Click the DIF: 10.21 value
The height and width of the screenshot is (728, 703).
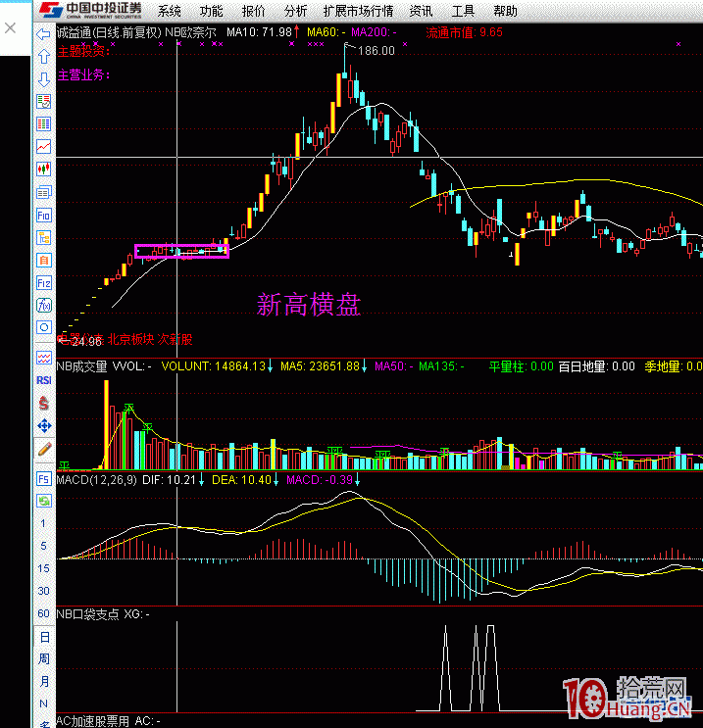(x=169, y=480)
